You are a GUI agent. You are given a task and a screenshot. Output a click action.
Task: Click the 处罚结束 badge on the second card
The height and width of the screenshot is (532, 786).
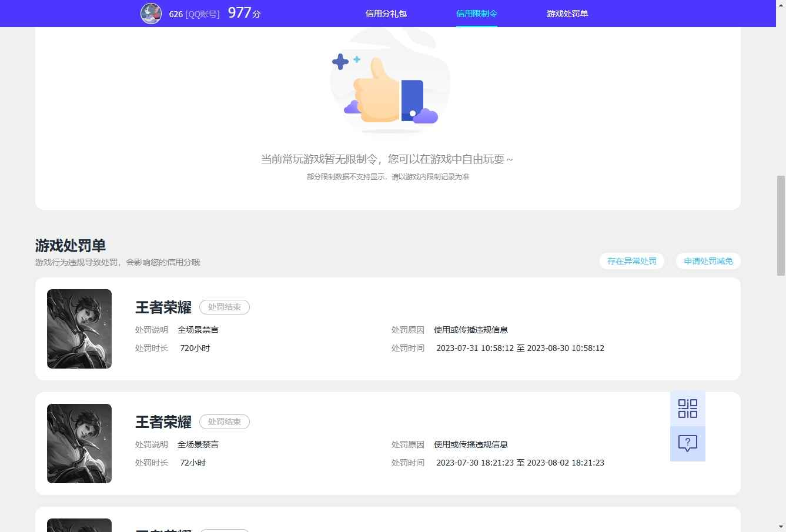[224, 421]
